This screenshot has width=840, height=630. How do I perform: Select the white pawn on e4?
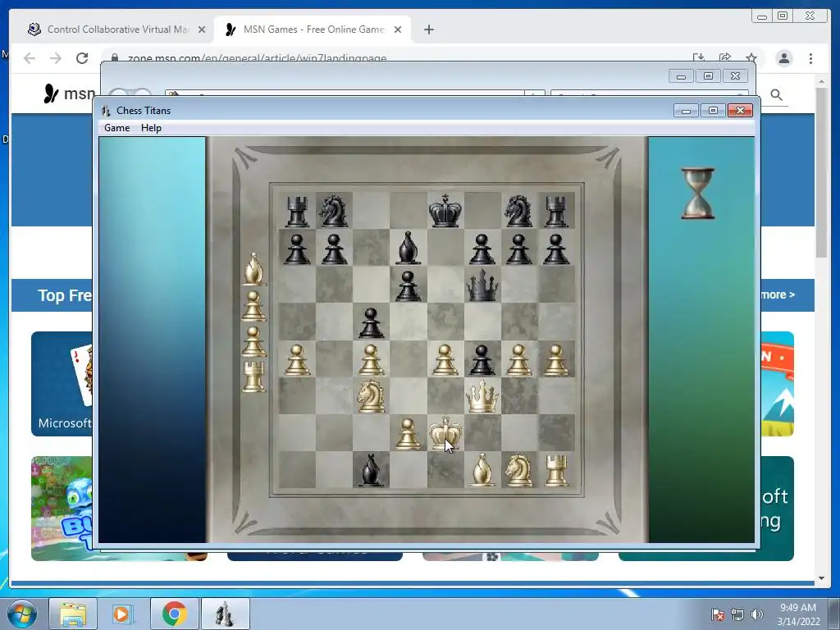coord(445,359)
